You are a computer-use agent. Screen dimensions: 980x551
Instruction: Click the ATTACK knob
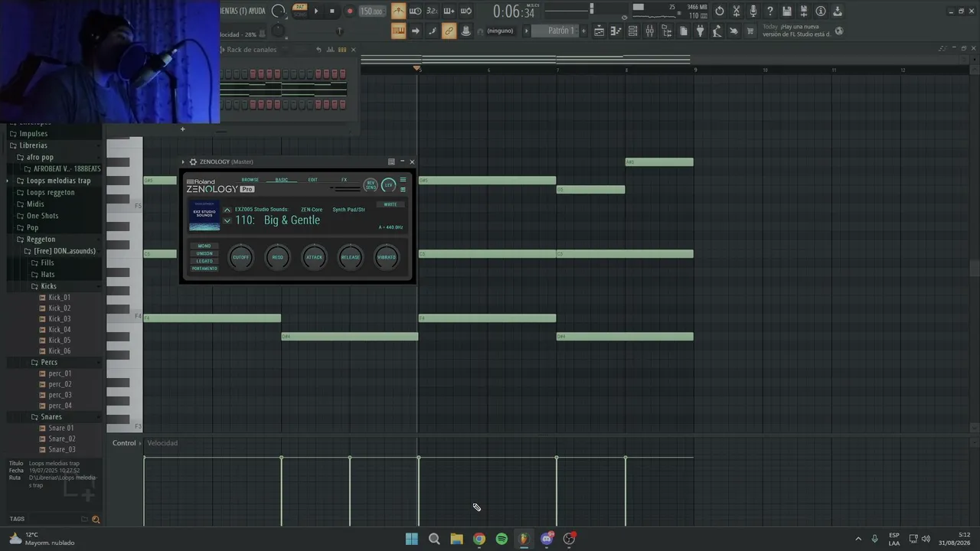pos(314,257)
